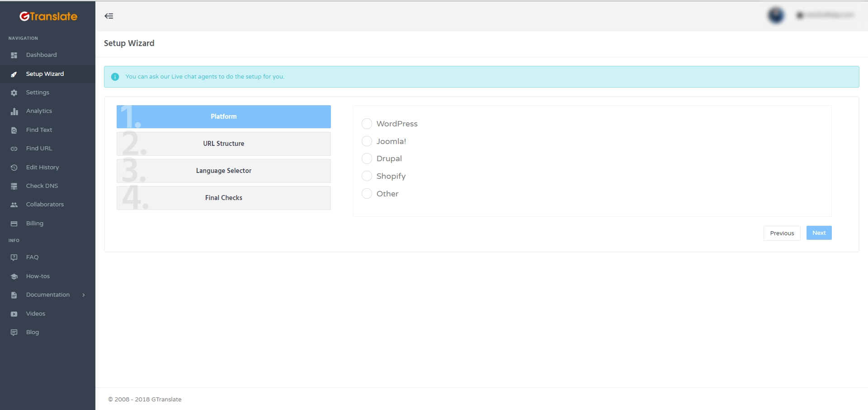The width and height of the screenshot is (868, 410).
Task: Choose Shopify as your platform
Action: point(367,176)
